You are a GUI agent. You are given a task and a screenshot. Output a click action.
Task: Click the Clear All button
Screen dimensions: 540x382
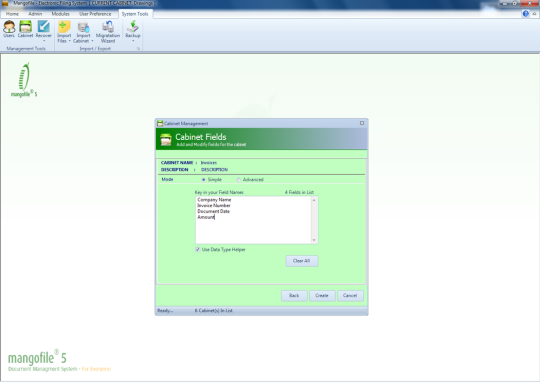point(302,261)
